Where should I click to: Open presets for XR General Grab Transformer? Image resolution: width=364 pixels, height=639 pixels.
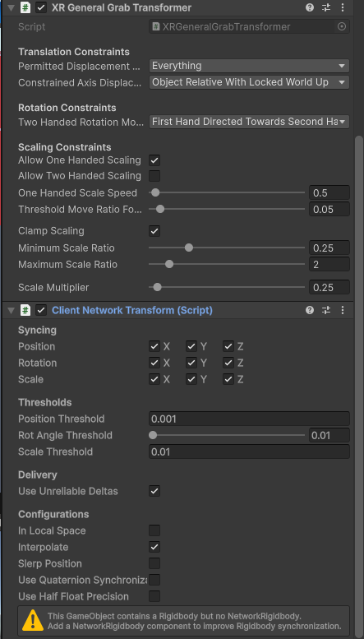click(x=326, y=7)
